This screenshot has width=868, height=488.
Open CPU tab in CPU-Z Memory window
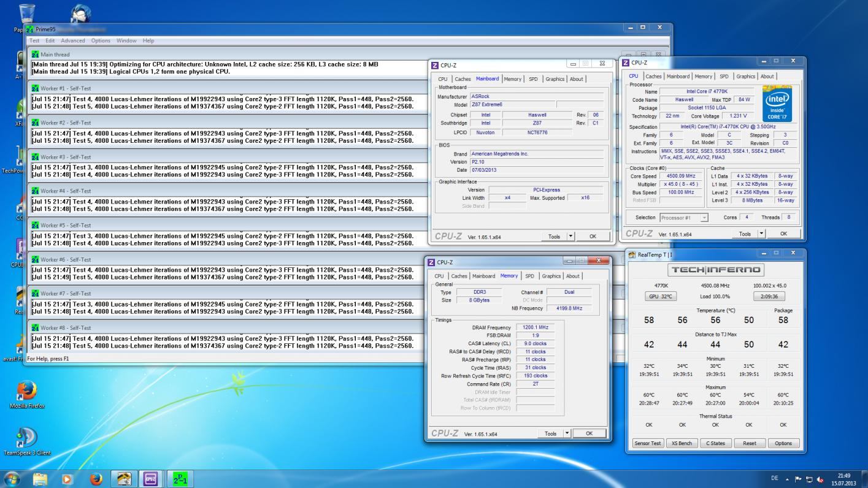(439, 276)
